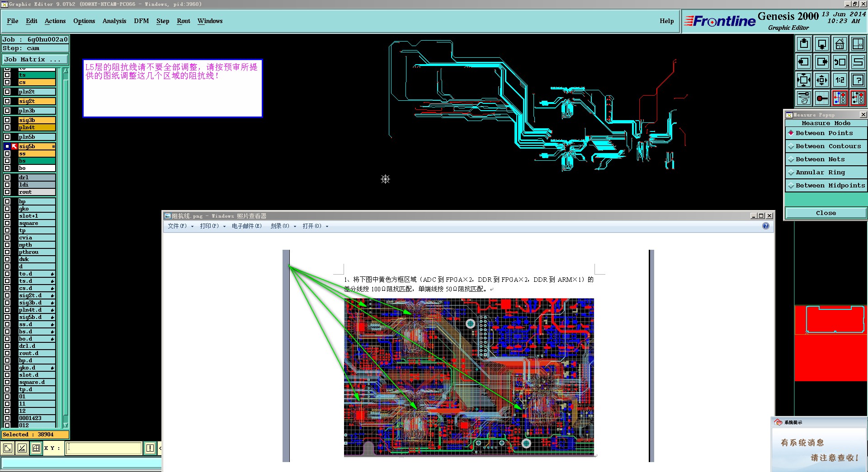
Task: Click the pan right view icon
Action: point(822,62)
